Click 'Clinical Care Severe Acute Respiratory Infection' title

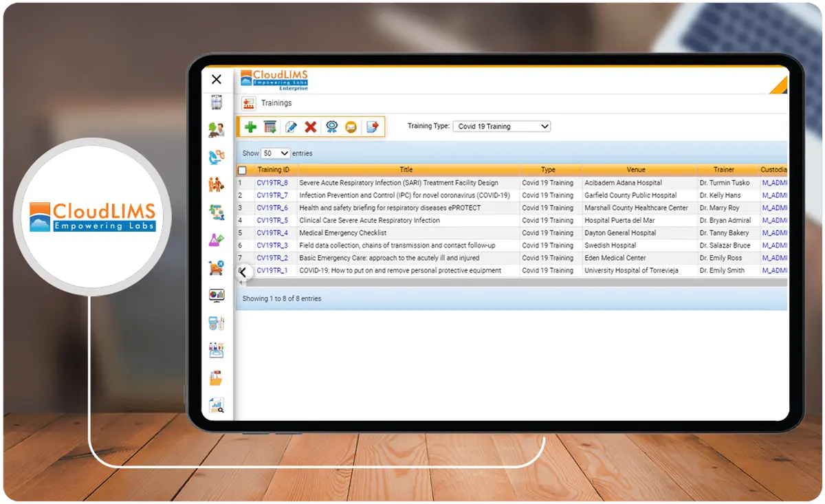click(369, 220)
